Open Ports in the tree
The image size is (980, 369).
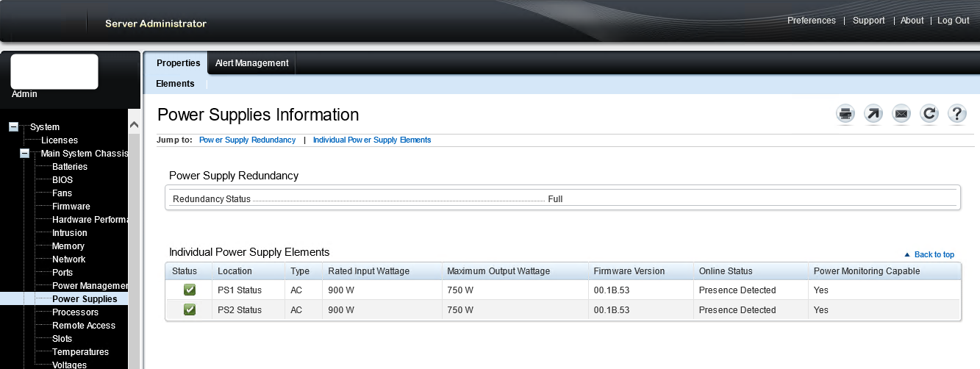pyautogui.click(x=62, y=273)
